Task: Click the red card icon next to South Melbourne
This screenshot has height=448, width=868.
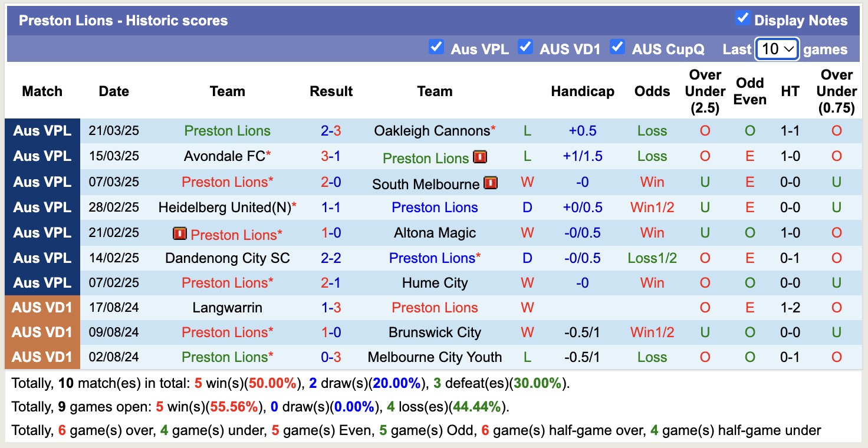Action: pos(491,183)
